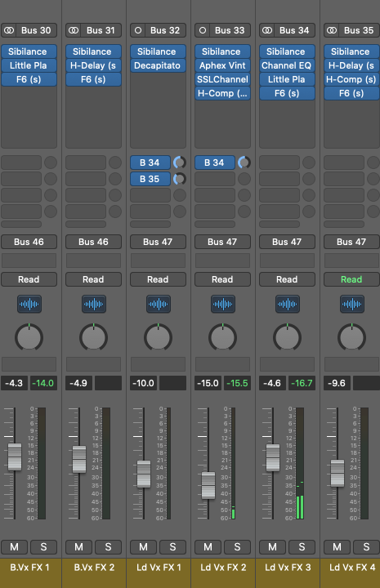Click B 35 send slot on Ld Vx FX 1
Image resolution: width=380 pixels, height=588 pixels.
point(150,179)
